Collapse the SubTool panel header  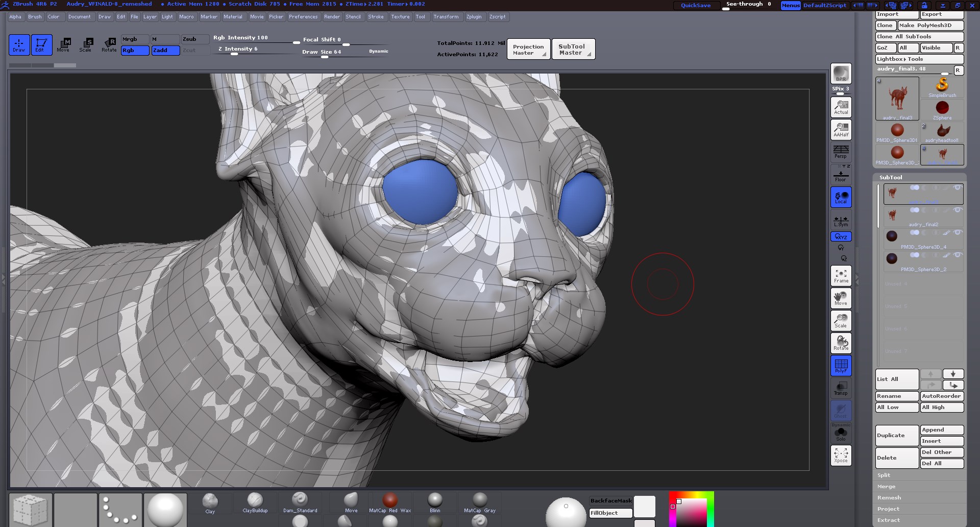click(891, 177)
